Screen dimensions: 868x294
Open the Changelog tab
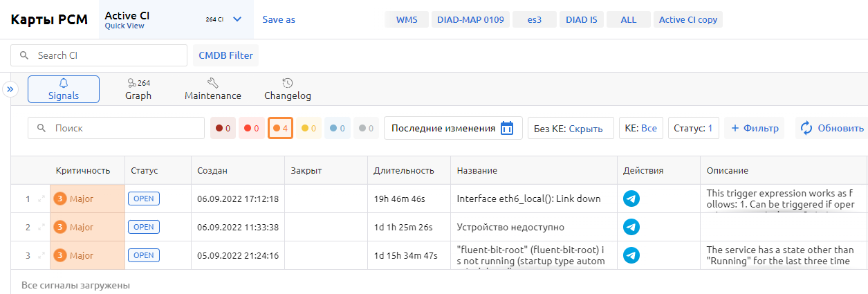[x=288, y=89]
